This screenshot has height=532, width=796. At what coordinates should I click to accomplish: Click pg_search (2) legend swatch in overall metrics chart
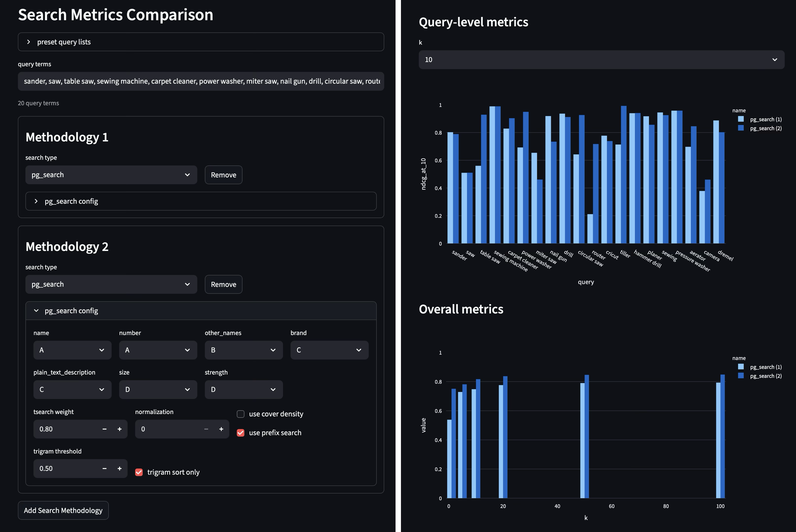point(741,376)
